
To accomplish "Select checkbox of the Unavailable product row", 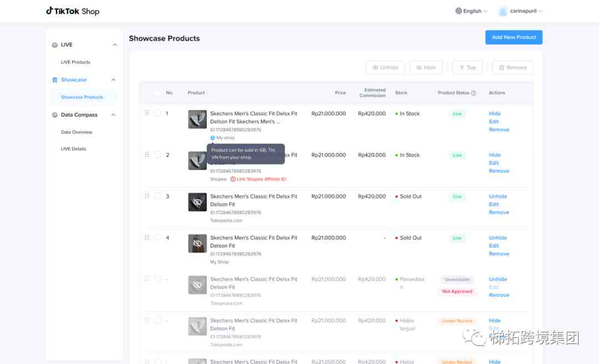I will click(x=158, y=279).
